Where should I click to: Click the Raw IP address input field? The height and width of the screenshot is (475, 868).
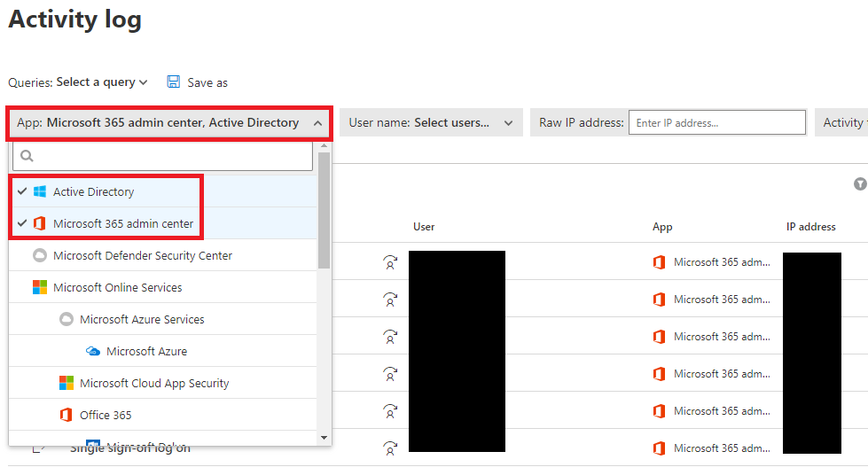pyautogui.click(x=717, y=123)
